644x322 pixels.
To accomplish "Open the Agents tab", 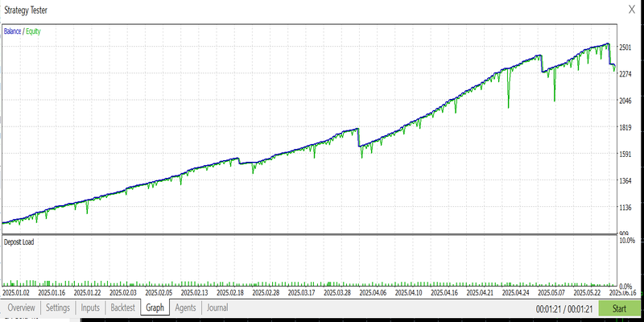I will tap(185, 308).
